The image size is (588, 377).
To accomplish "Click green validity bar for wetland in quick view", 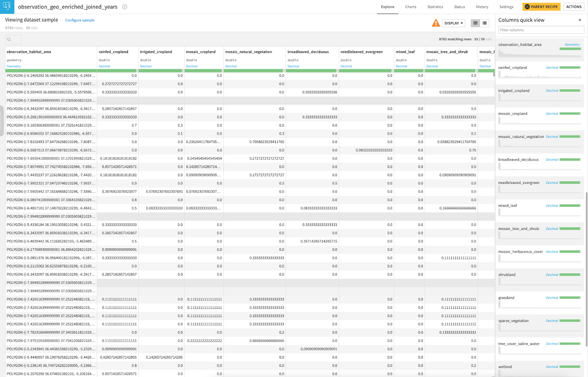I will tap(570, 367).
